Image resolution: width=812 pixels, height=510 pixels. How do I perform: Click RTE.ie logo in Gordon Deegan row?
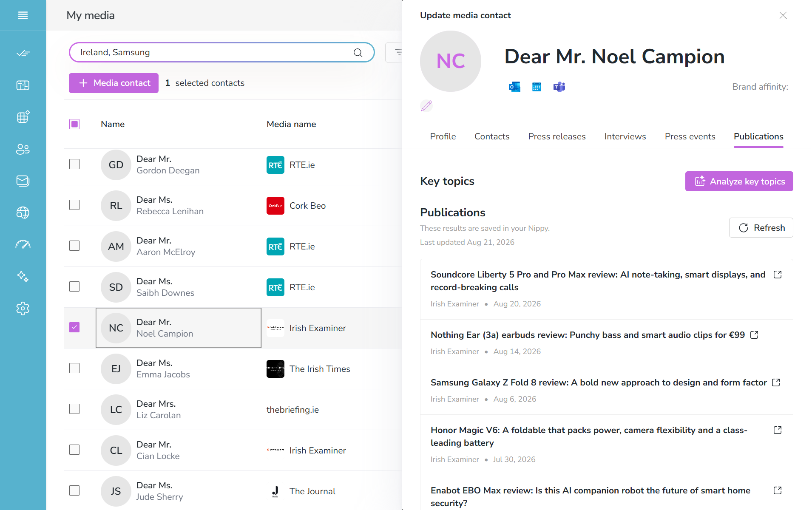click(275, 165)
